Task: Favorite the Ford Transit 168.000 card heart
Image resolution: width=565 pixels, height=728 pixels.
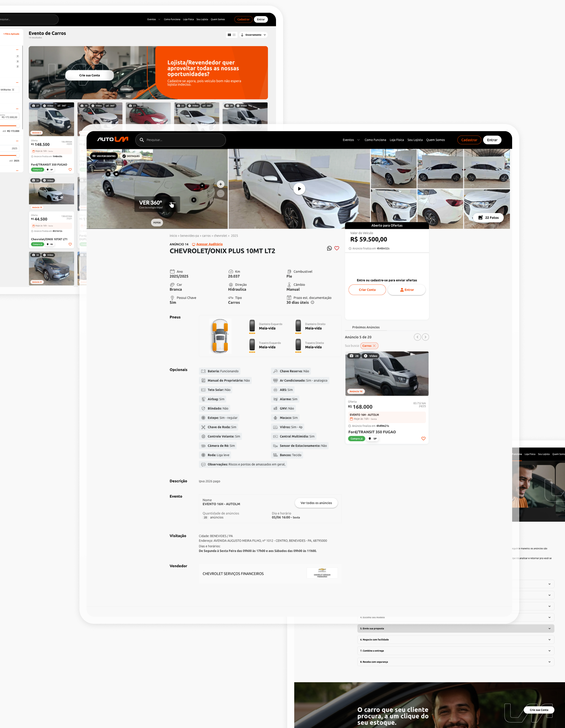Action: [x=423, y=439]
